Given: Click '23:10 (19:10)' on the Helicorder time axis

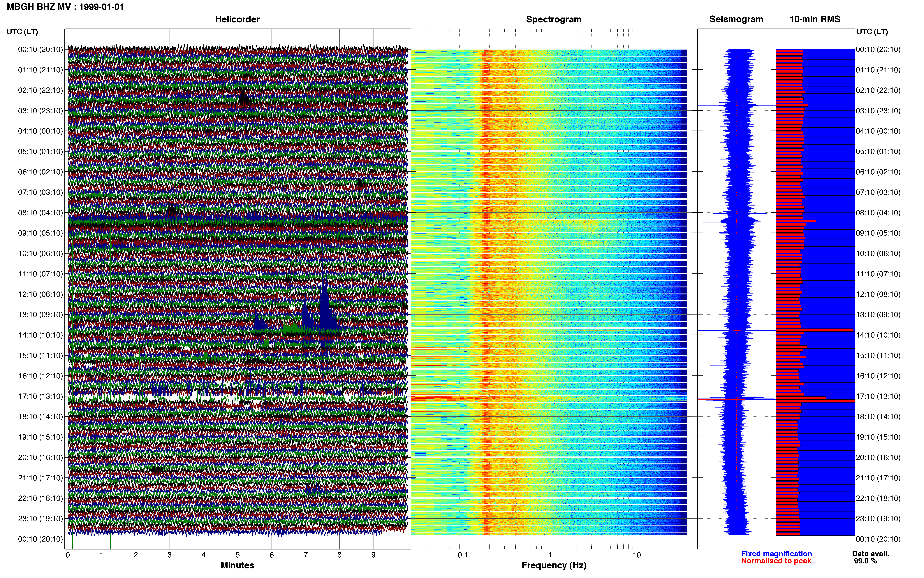Looking at the screenshot, I should (41, 519).
